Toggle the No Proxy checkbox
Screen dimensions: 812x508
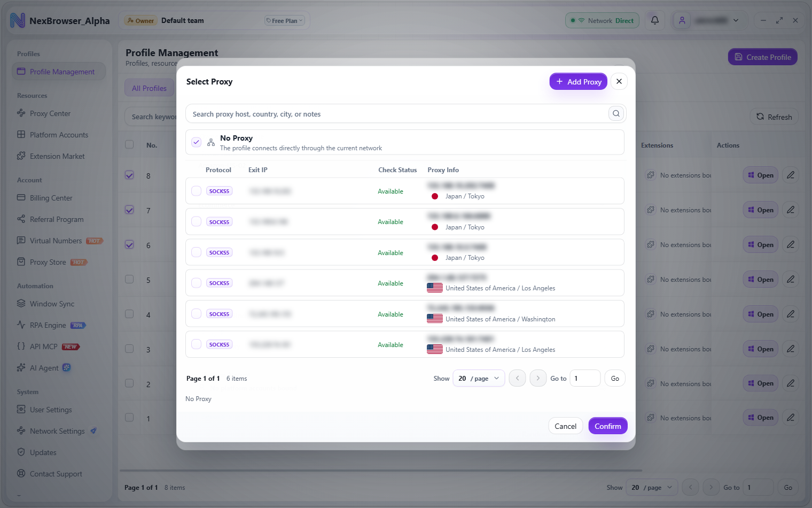196,142
